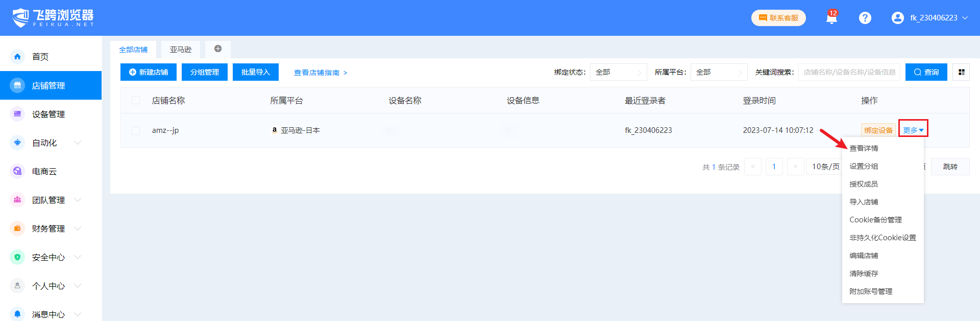This screenshot has height=321, width=980.
Task: Toggle the 更多 dropdown for amz--jp
Action: click(x=913, y=130)
